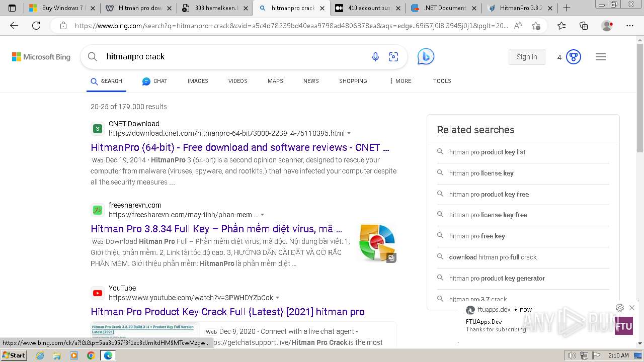Search related 'hitman pro license key'
Image resolution: width=644 pixels, height=362 pixels.
click(481, 173)
